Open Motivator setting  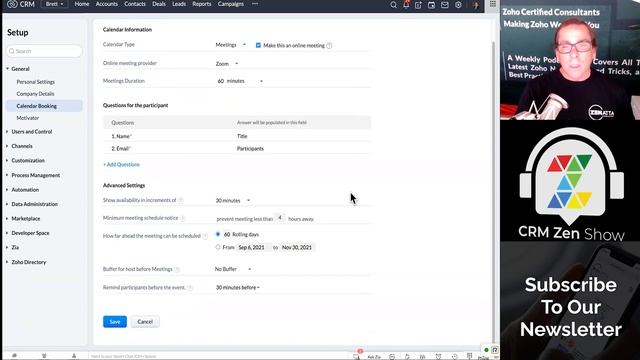click(28, 118)
